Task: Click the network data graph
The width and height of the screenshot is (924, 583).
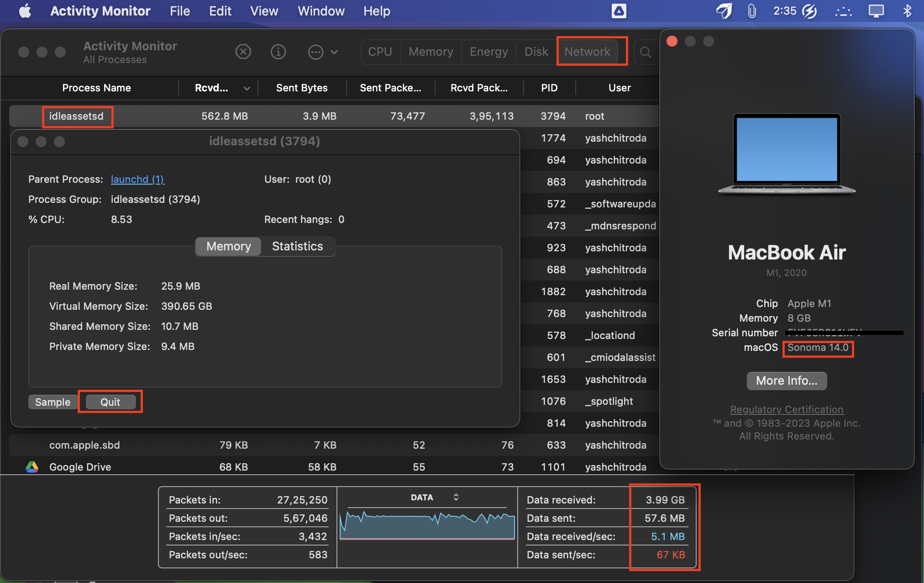Action: pyautogui.click(x=427, y=525)
